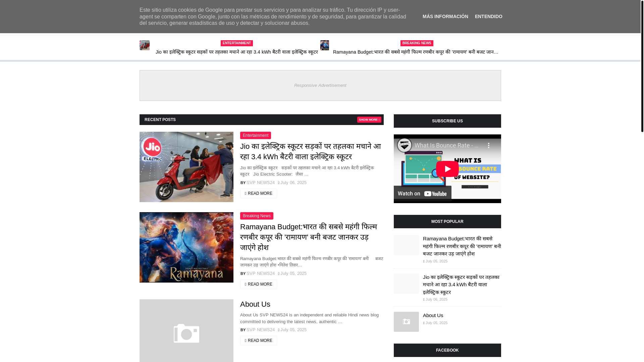644x362 pixels.
Task: Open Ramayana thumbnail in Most Popular
Action: [406, 245]
